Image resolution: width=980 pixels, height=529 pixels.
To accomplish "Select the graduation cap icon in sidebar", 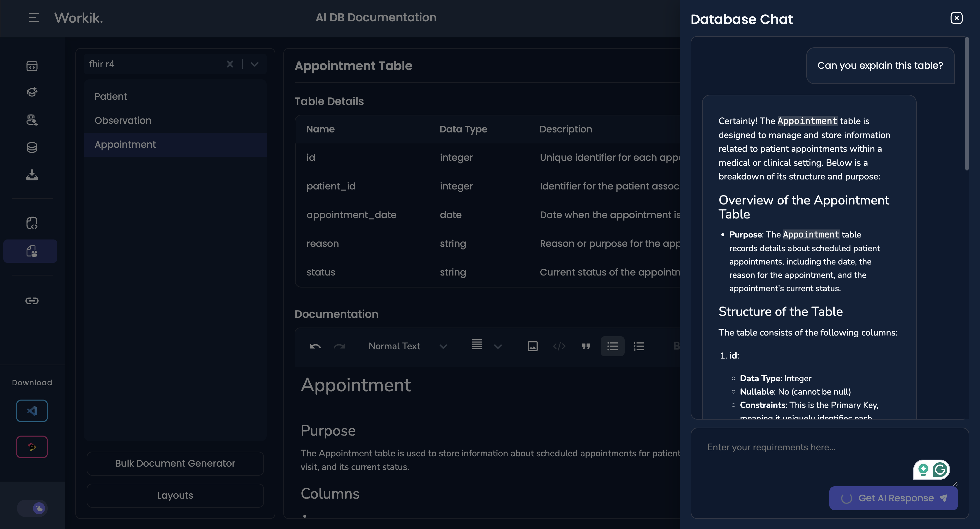I will [32, 92].
